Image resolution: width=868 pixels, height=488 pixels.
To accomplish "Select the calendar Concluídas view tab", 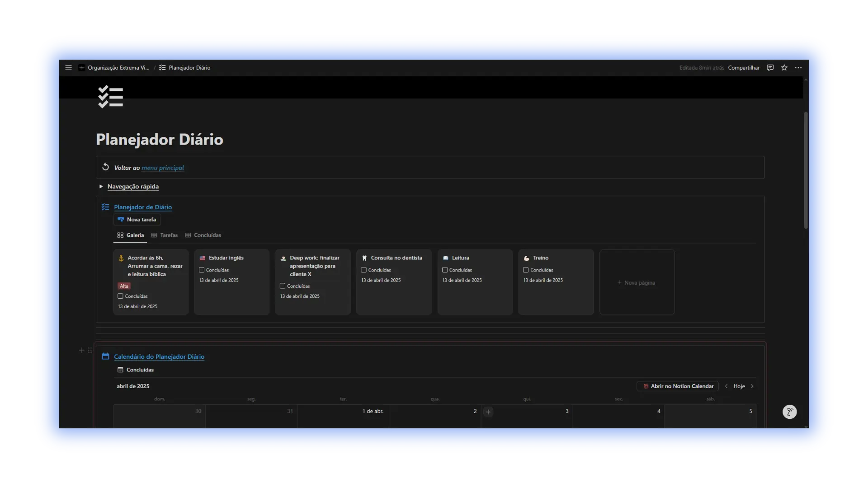I will click(136, 370).
